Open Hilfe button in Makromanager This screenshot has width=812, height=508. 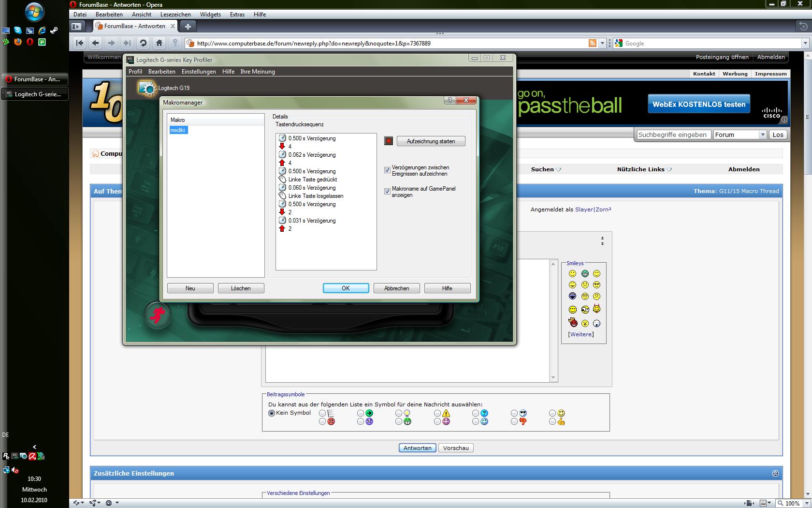(x=447, y=288)
